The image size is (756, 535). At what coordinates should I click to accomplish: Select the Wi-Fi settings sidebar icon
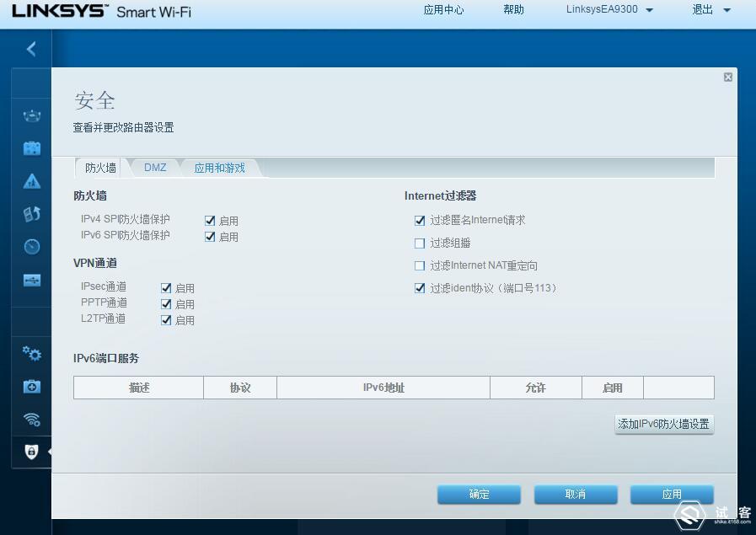pos(31,420)
